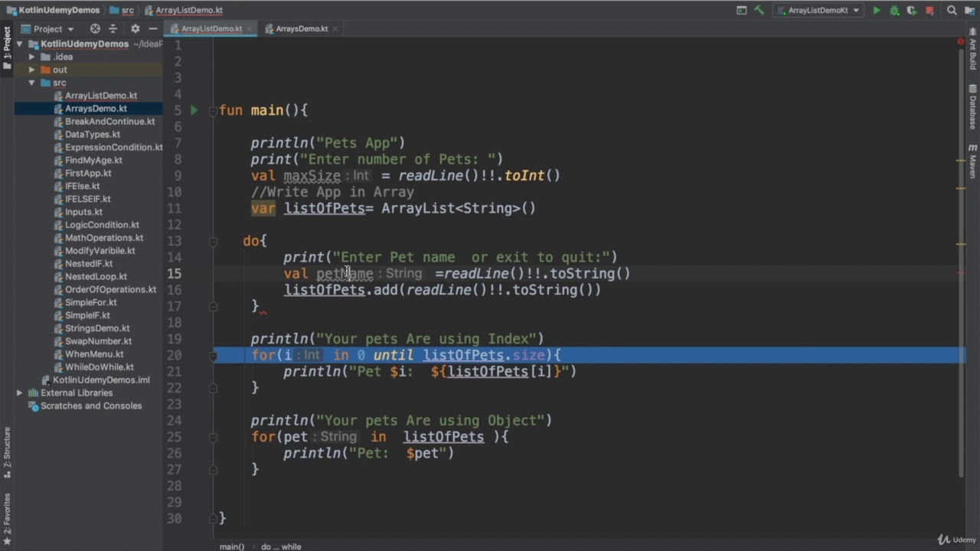Collapse all nodes icon in Project panel
The height and width of the screenshot is (551, 980).
pos(113,29)
